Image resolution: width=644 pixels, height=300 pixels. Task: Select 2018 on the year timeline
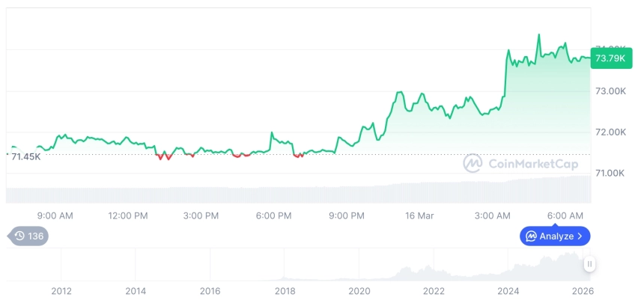285,291
